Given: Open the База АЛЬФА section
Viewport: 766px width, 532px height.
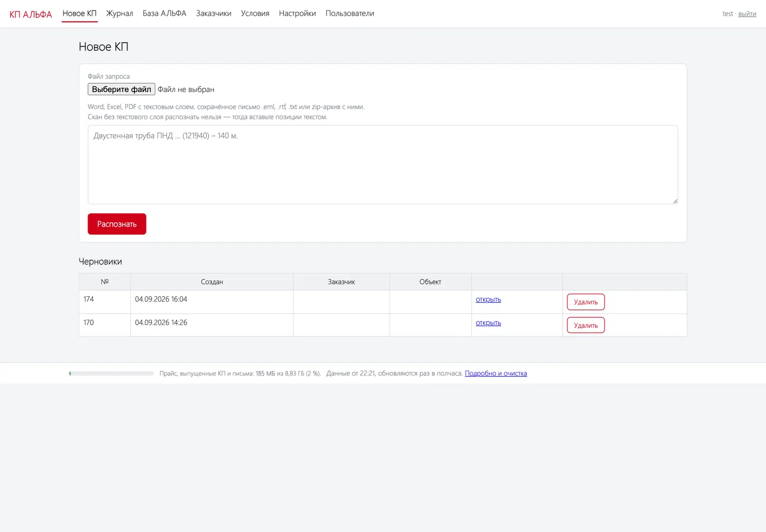Looking at the screenshot, I should pyautogui.click(x=165, y=14).
